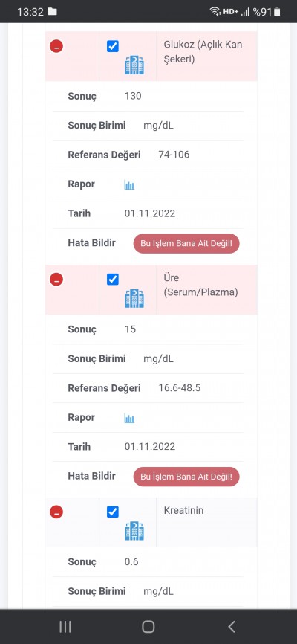Open the Glukoz report chart icon
This screenshot has width=297, height=644.
pos(129,185)
